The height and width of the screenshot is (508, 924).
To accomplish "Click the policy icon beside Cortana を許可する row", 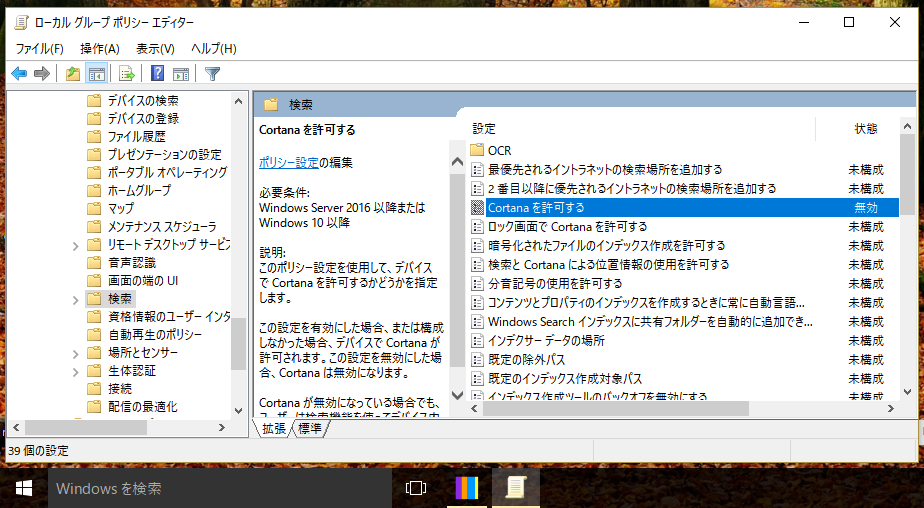I will point(477,207).
